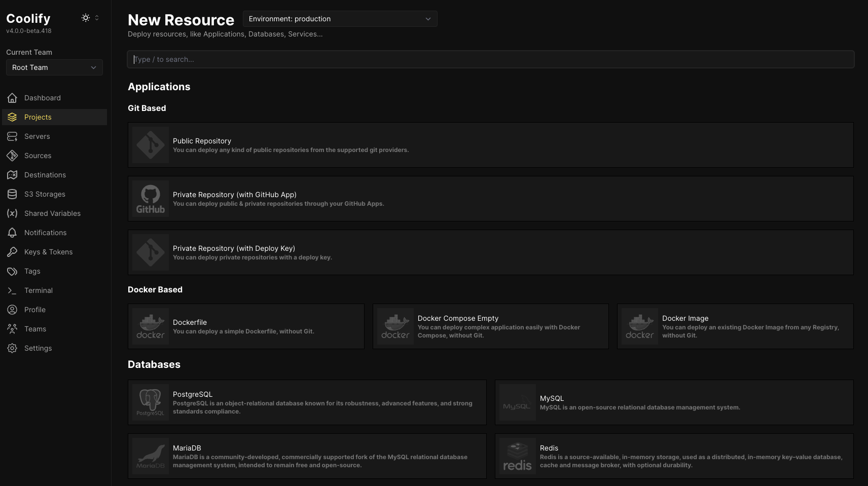The image size is (868, 486).
Task: Click the S3 Storages database icon
Action: point(12,194)
